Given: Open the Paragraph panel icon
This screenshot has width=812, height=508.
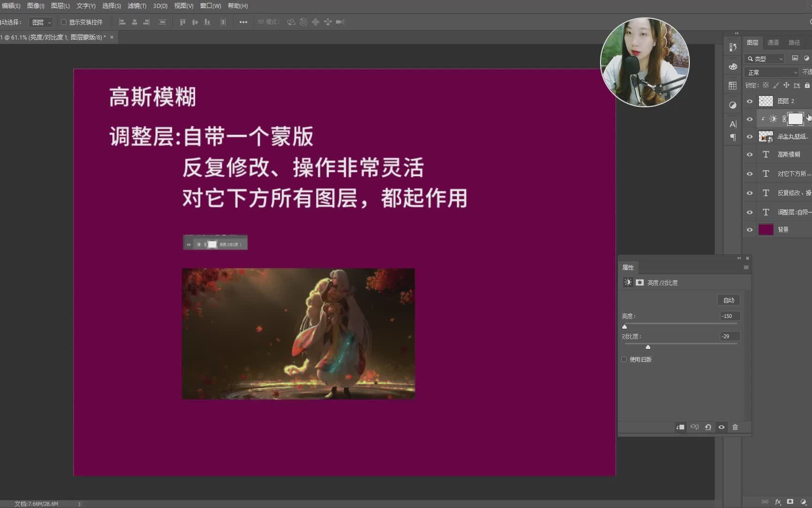Looking at the screenshot, I should pos(733,137).
